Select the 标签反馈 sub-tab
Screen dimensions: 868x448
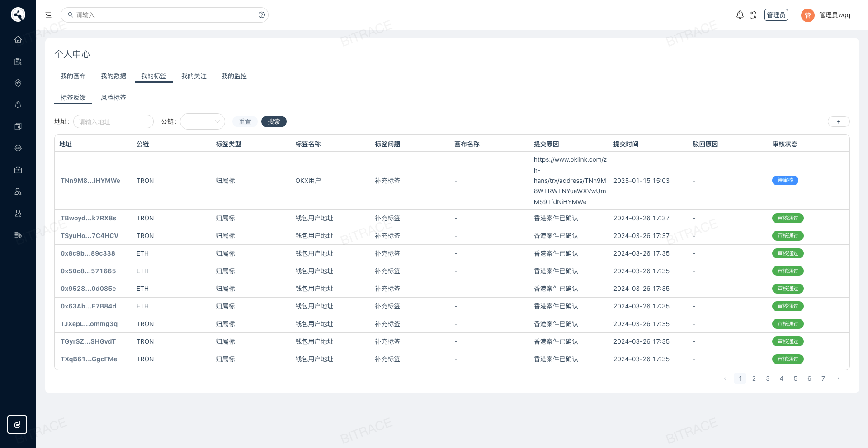pyautogui.click(x=73, y=98)
